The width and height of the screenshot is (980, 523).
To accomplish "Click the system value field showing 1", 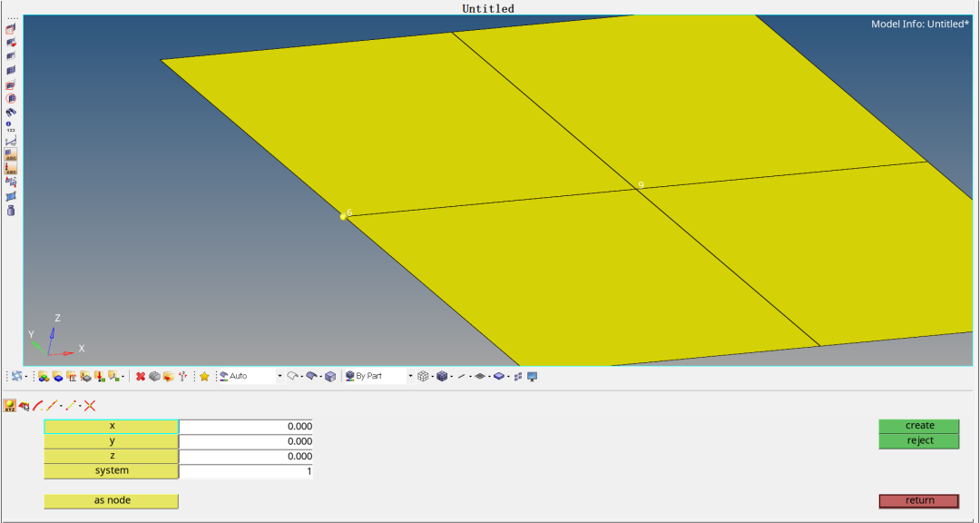I will [246, 471].
